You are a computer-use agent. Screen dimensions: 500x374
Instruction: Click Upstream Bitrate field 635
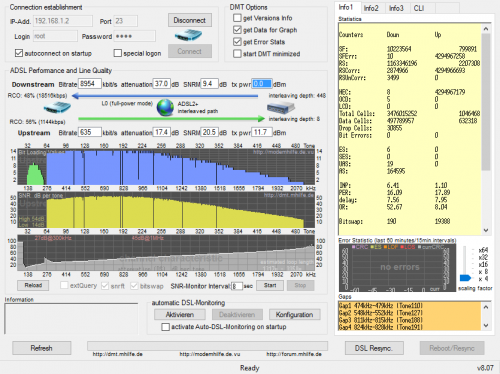(x=90, y=132)
